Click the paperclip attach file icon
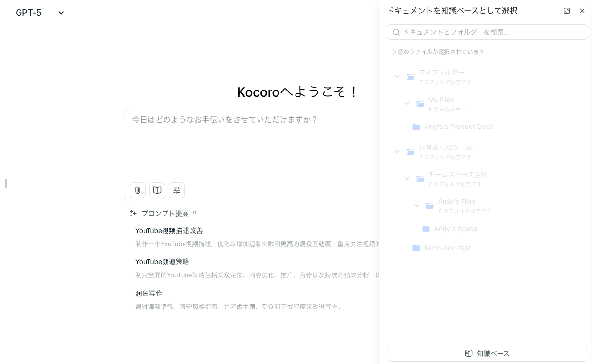 (x=138, y=190)
